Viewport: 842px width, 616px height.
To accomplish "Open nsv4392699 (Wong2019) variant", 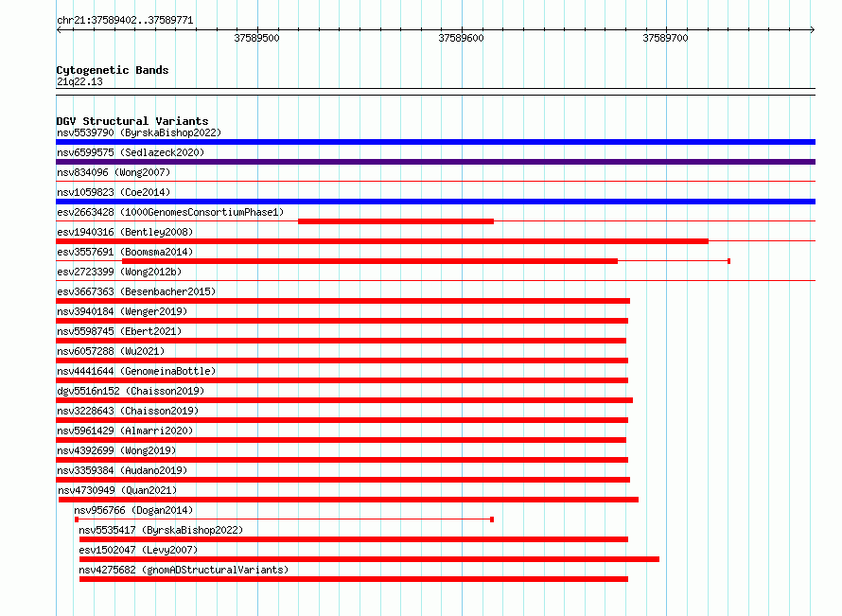I will [x=116, y=450].
